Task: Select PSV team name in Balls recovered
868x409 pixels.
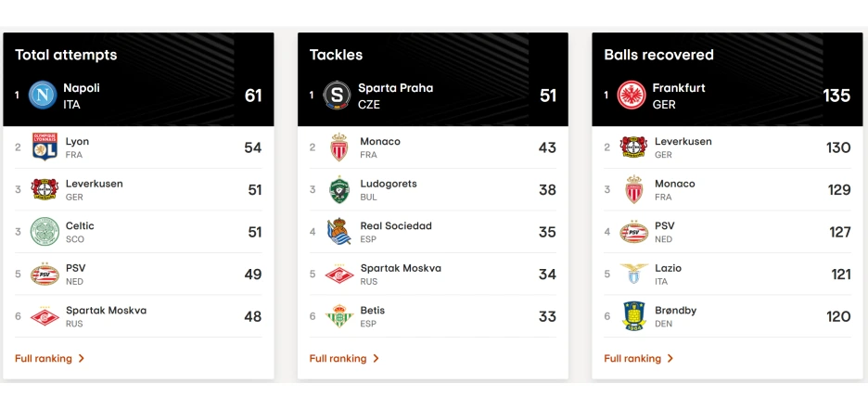Action: 665,225
